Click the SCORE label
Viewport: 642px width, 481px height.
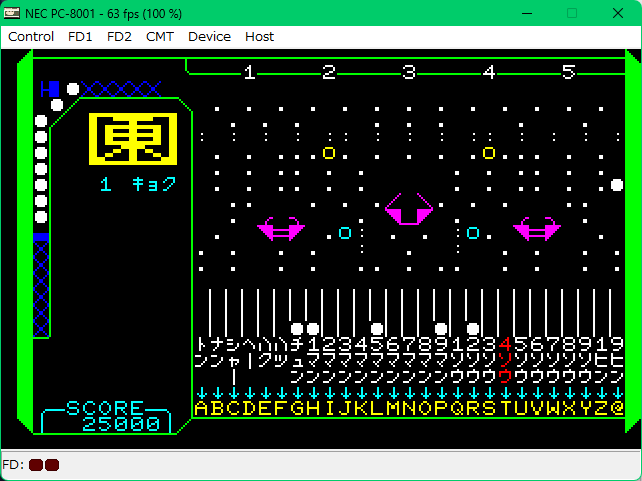pyautogui.click(x=105, y=409)
